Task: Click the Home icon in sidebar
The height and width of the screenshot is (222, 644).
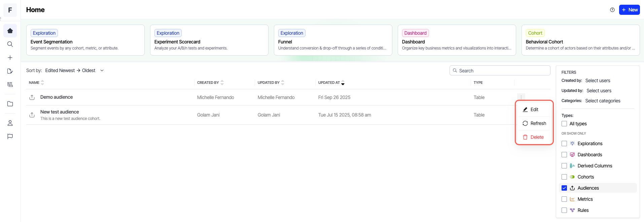Action: [10, 31]
